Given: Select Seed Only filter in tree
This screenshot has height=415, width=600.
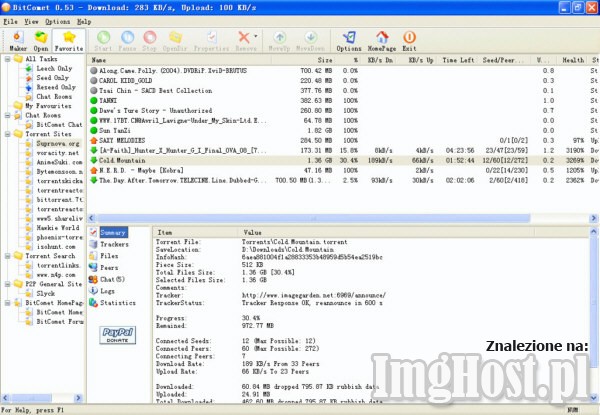Looking at the screenshot, I should pyautogui.click(x=52, y=78).
